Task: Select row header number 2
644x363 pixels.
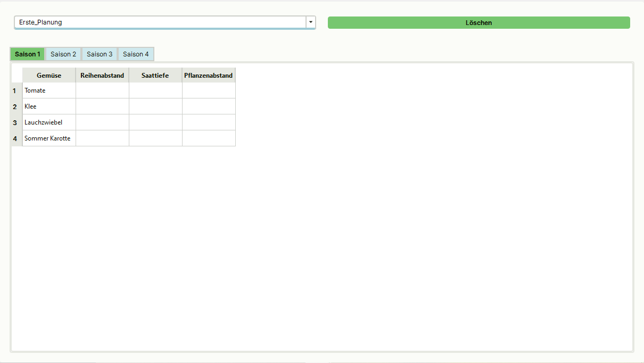Action: [16, 106]
